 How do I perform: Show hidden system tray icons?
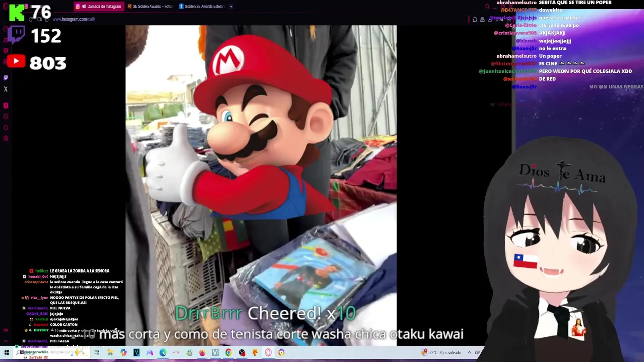pyautogui.click(x=469, y=353)
